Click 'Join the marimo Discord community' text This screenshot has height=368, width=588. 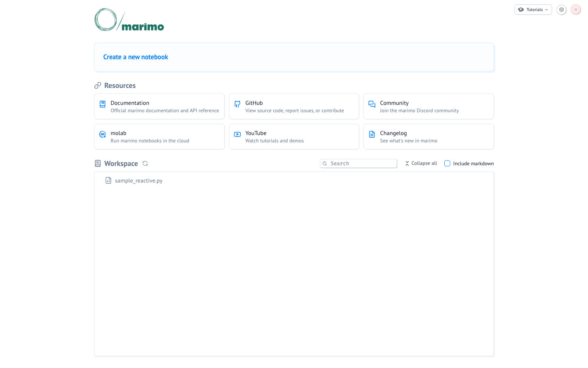click(419, 110)
